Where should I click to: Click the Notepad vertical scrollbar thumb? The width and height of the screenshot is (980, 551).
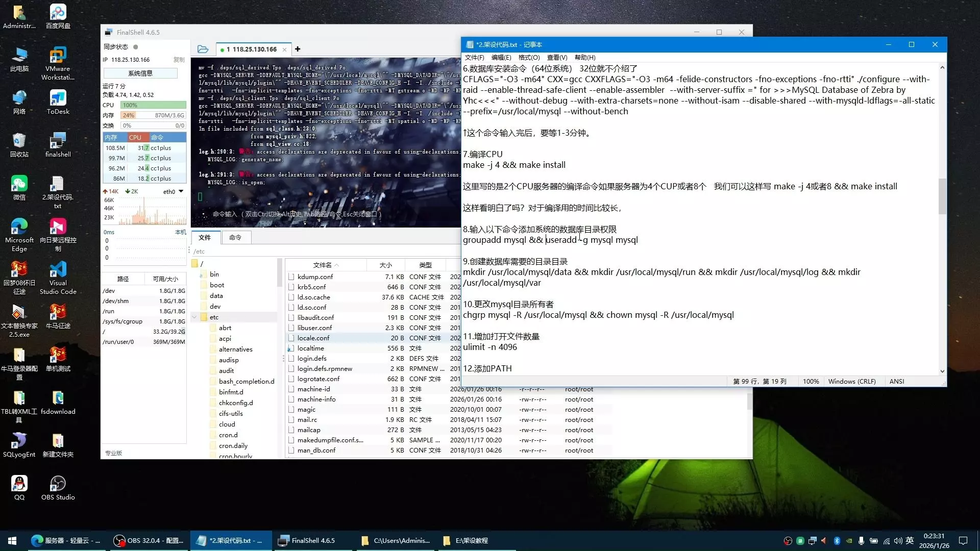point(942,196)
